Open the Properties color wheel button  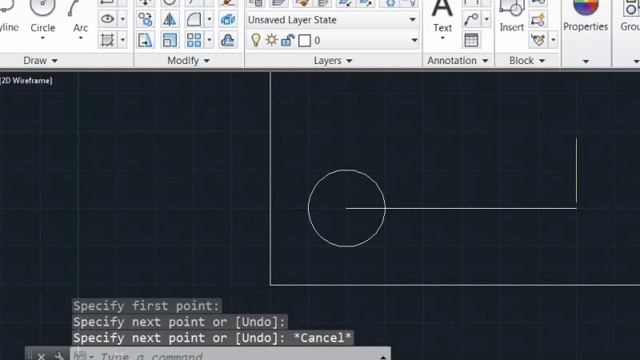pyautogui.click(x=585, y=16)
